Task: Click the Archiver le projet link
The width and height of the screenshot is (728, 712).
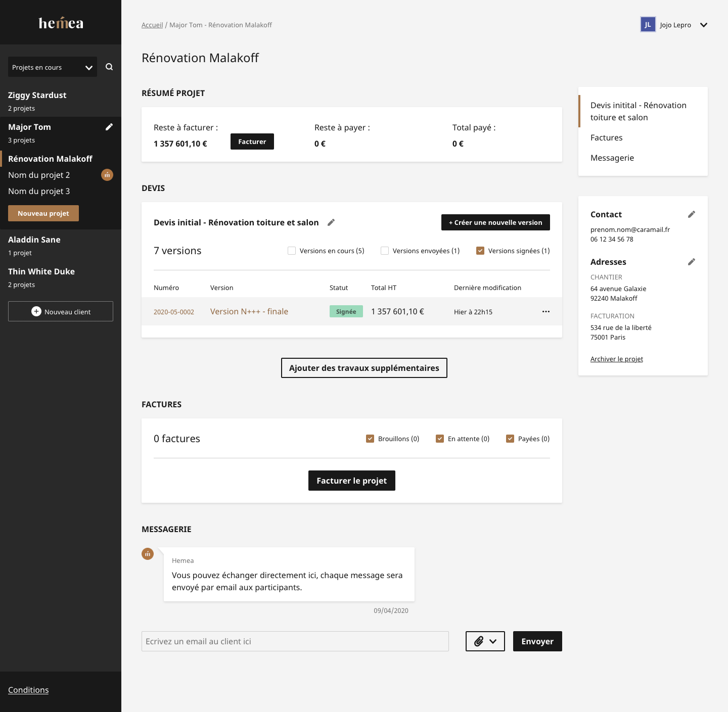Action: coord(616,359)
